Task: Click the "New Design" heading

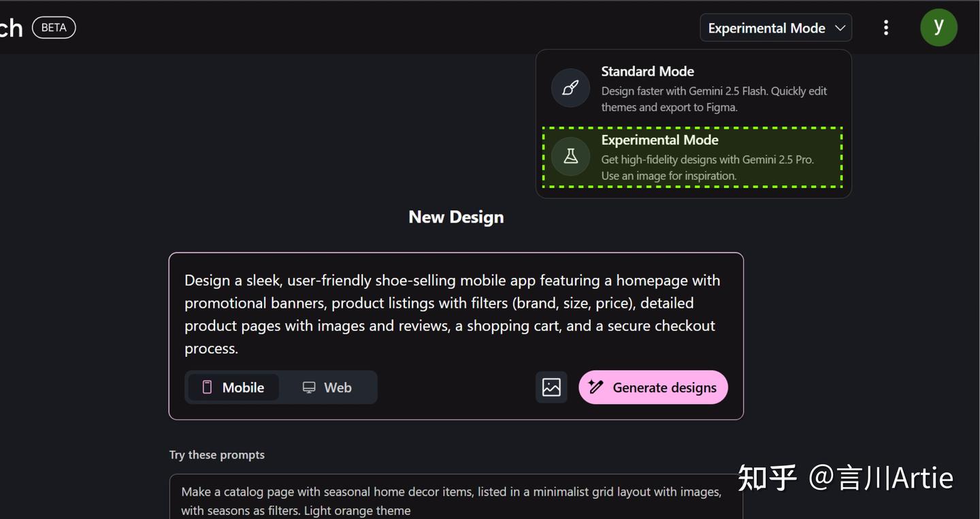Action: pos(456,217)
